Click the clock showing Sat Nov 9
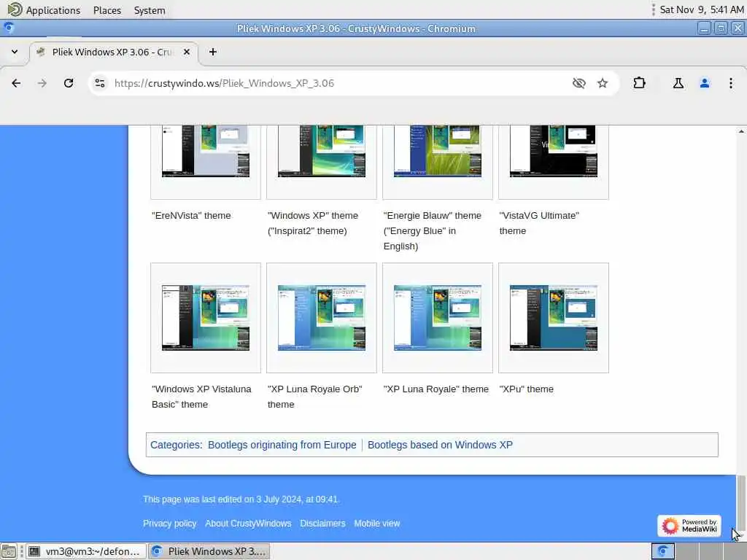 (x=701, y=9)
